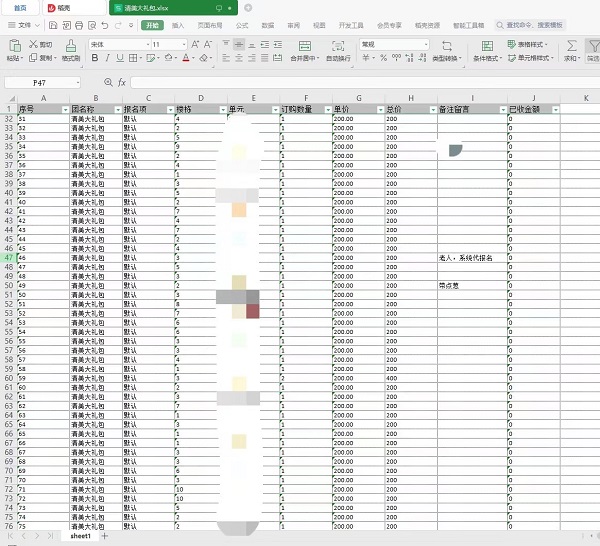Switch to the 页面布局 ribbon tab

point(210,26)
